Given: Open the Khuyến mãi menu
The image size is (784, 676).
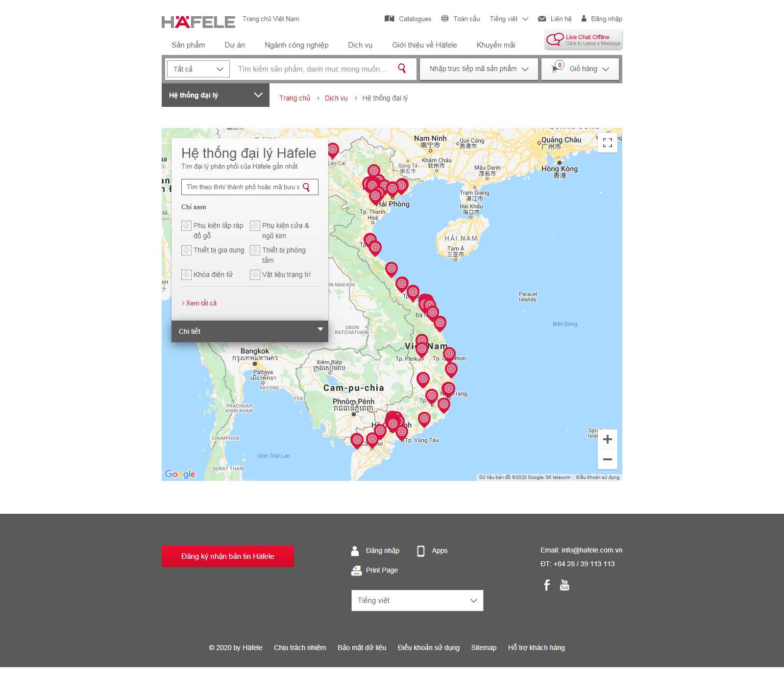Looking at the screenshot, I should click(x=495, y=45).
